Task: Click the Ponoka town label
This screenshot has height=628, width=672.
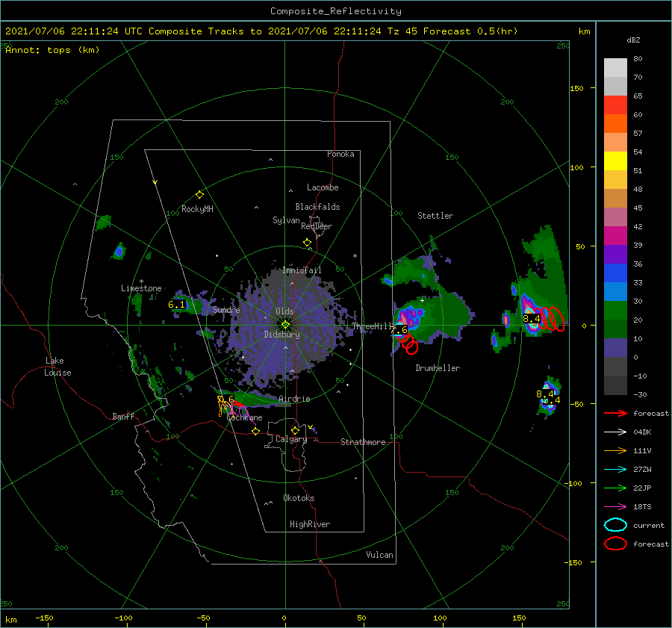Action: click(340, 154)
